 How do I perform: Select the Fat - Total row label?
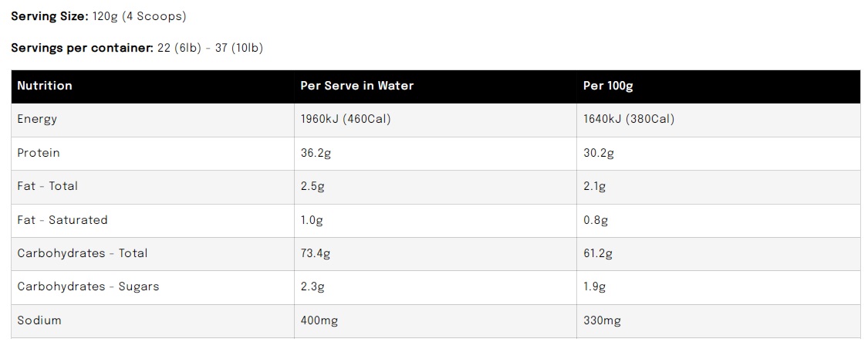point(48,186)
